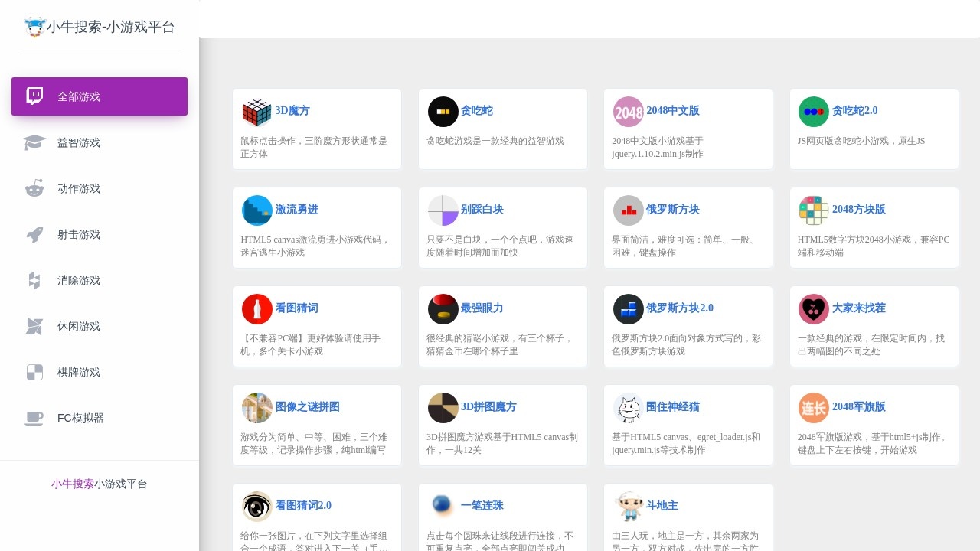Select the 益智游戏 category icon

pos(34,142)
